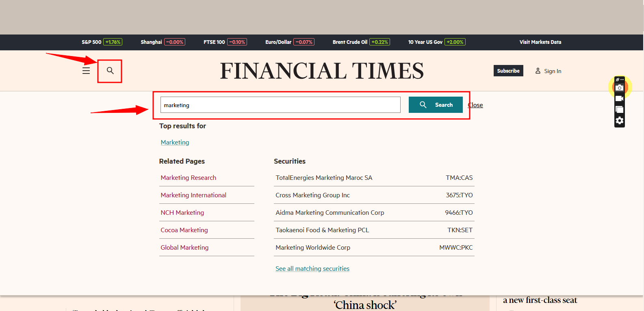
Task: Click the video recording icon
Action: click(x=620, y=99)
